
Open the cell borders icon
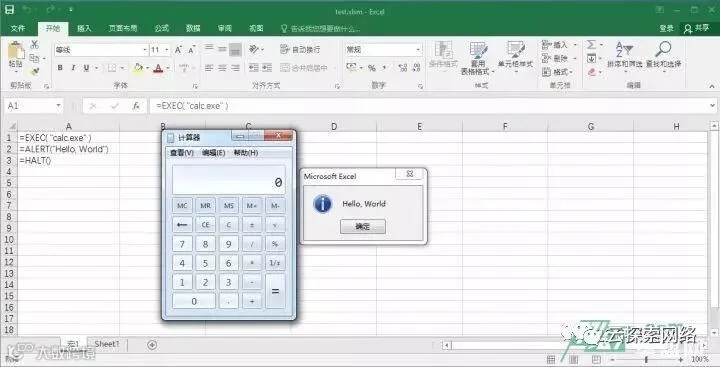coord(112,68)
